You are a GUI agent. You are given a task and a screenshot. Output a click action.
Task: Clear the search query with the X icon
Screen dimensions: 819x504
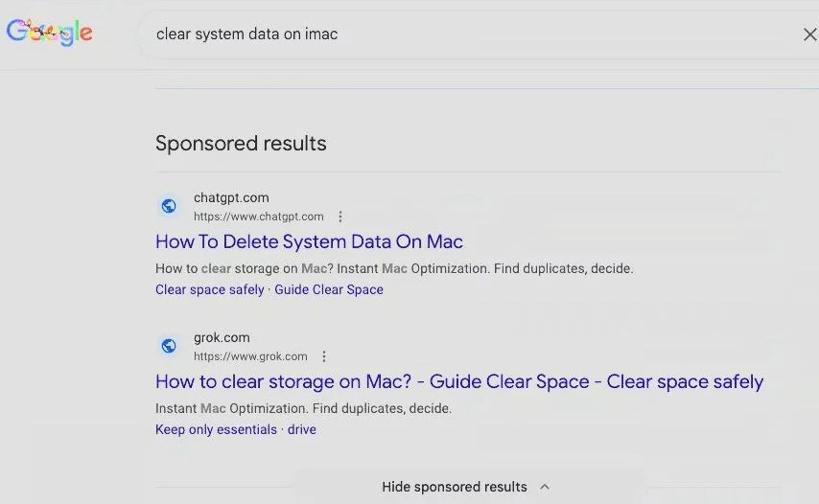808,34
